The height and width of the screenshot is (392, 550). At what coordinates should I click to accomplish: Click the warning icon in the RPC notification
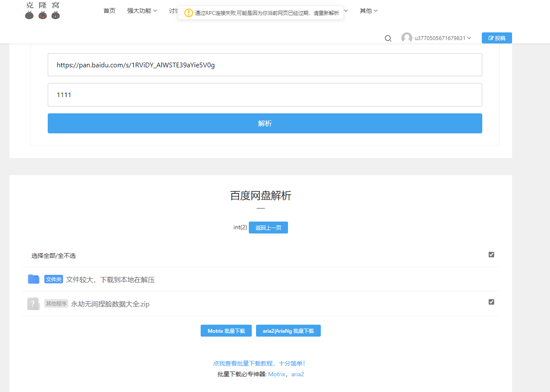(x=189, y=13)
